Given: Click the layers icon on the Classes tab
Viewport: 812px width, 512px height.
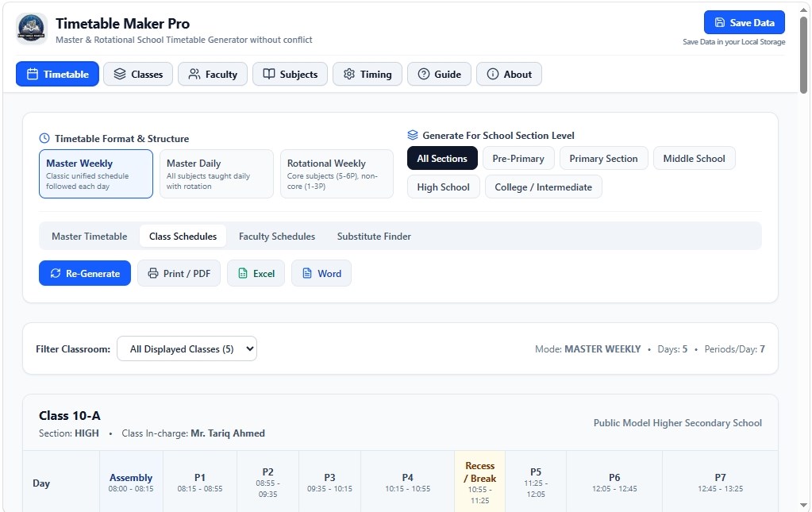Looking at the screenshot, I should (120, 74).
